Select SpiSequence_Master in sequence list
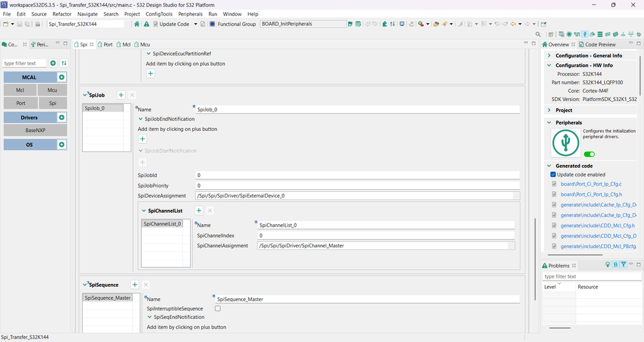 click(x=108, y=298)
